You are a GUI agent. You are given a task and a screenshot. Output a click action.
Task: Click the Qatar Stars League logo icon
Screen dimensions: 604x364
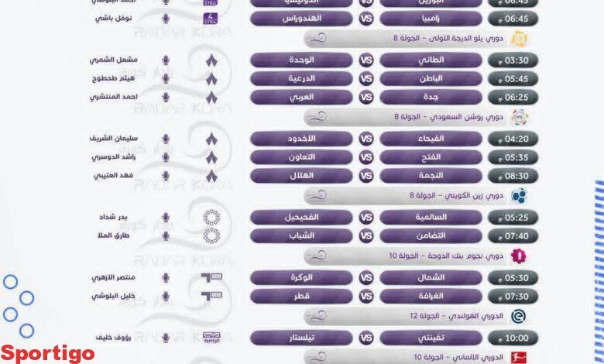tap(519, 256)
